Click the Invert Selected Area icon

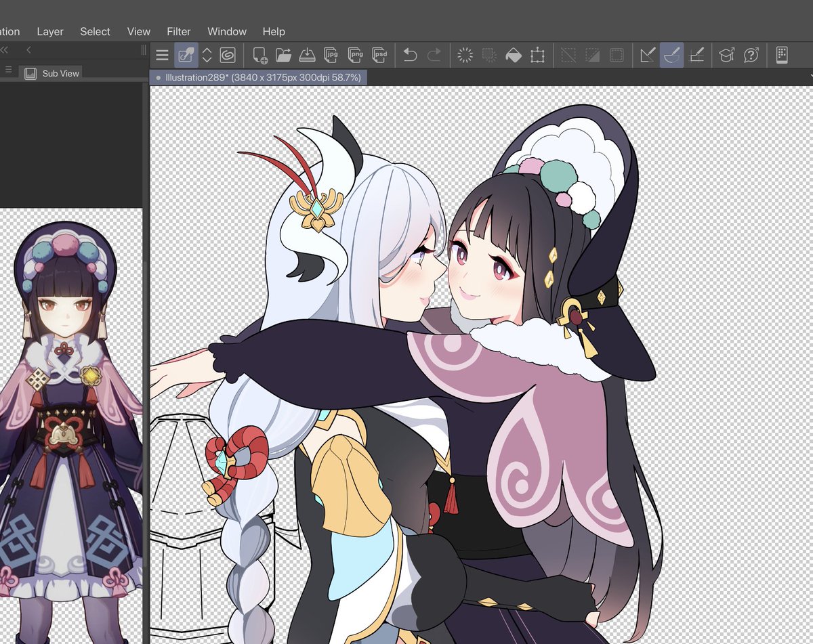pos(592,56)
